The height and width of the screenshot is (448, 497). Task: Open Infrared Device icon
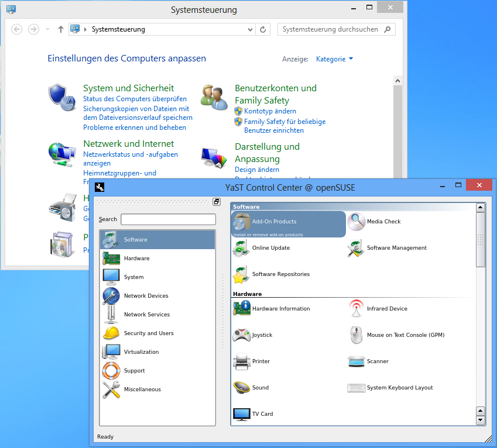[357, 309]
